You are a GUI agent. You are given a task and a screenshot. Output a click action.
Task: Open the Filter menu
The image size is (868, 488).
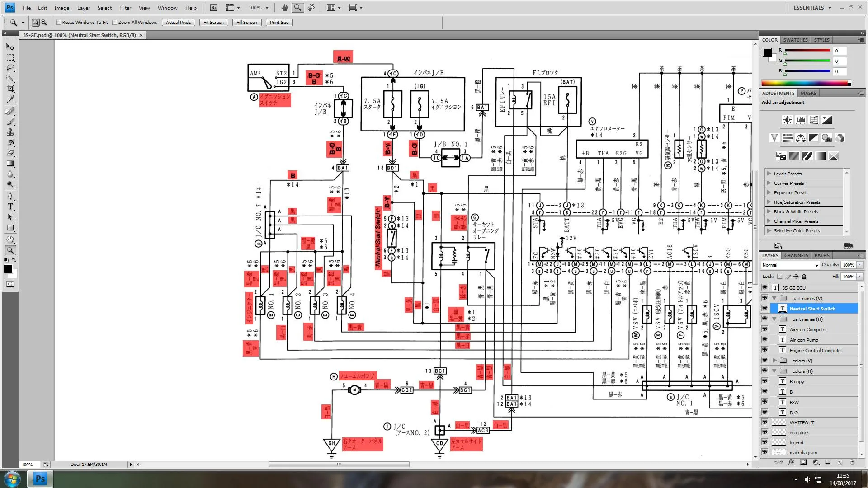click(x=125, y=8)
